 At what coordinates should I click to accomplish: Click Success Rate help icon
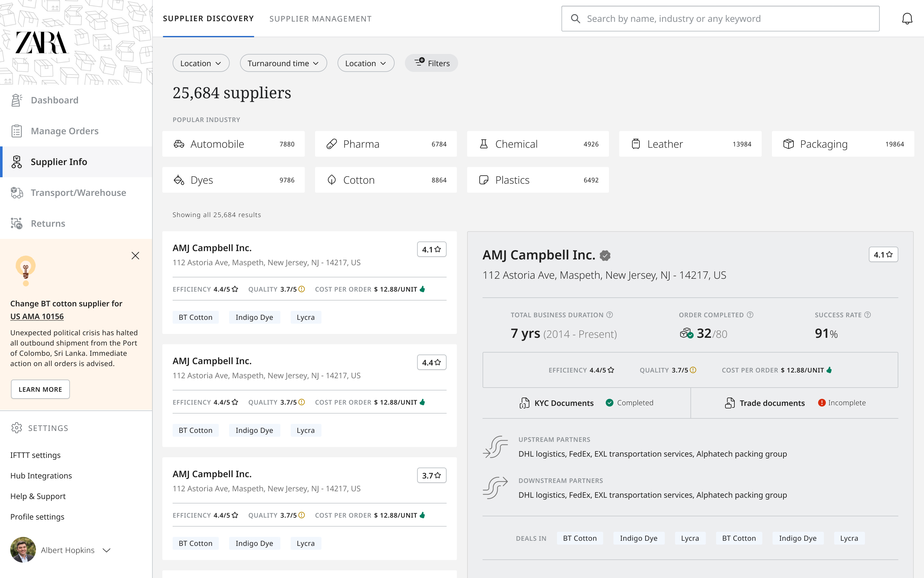pos(868,315)
